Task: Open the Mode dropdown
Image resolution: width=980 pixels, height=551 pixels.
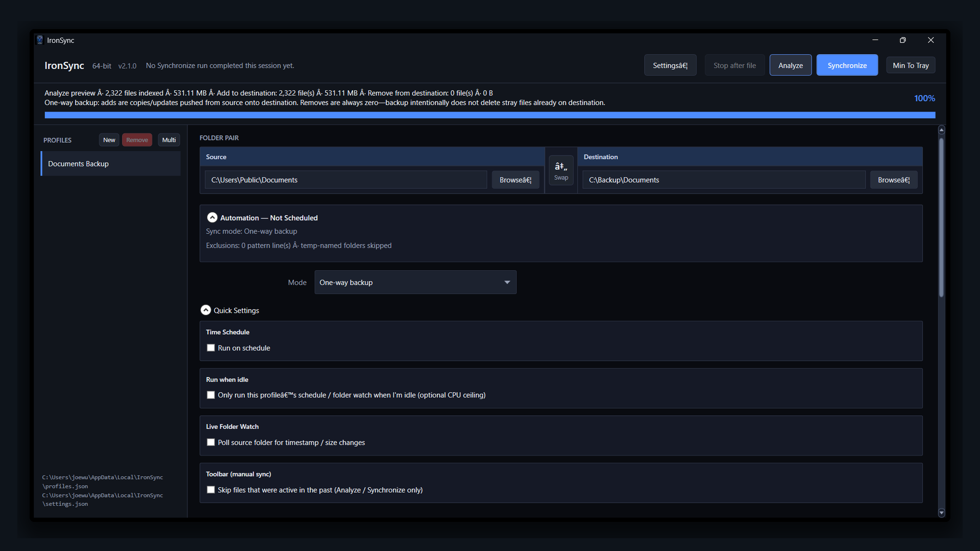Action: [415, 282]
